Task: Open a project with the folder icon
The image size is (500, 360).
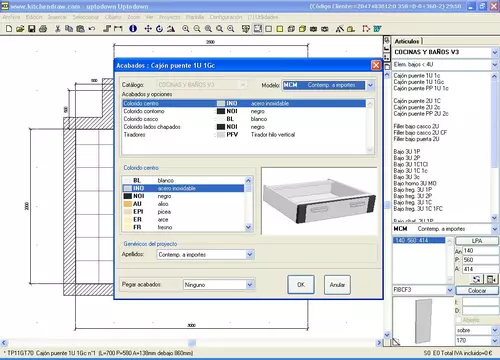Action: coord(20,29)
